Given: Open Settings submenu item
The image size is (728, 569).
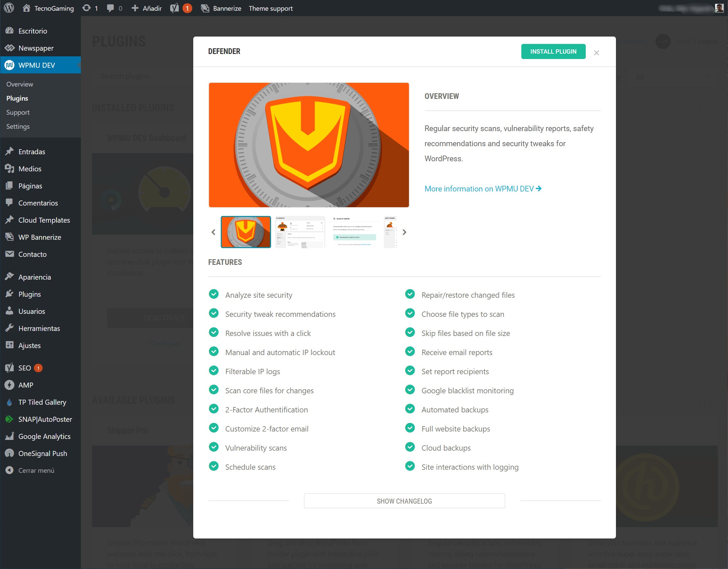Looking at the screenshot, I should point(18,126).
